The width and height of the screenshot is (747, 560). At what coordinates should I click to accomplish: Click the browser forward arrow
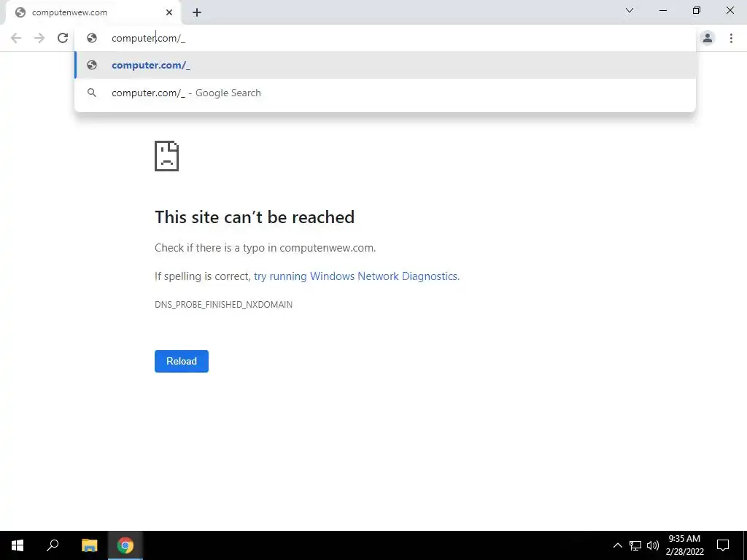click(x=39, y=38)
